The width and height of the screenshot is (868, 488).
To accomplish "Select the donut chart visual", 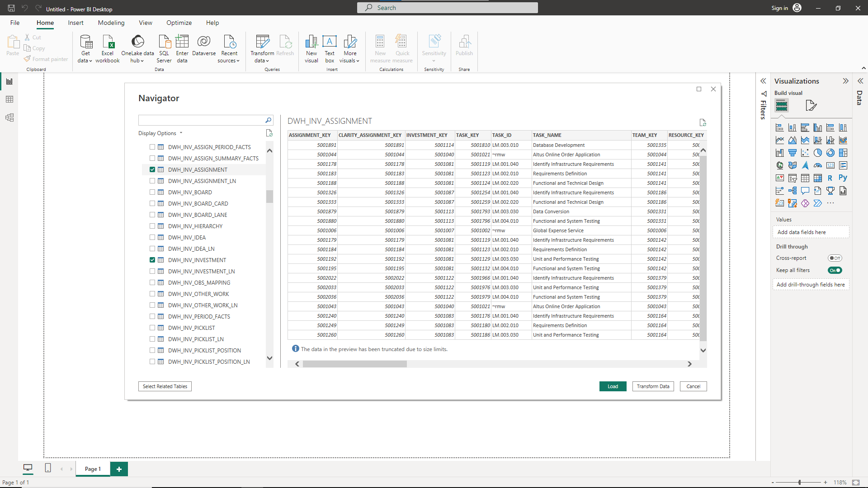I will pos(830,153).
